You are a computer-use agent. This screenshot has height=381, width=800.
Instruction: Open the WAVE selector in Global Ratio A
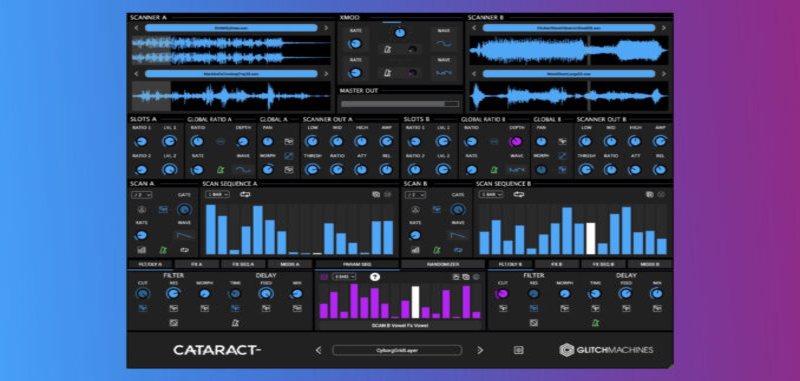[x=243, y=170]
